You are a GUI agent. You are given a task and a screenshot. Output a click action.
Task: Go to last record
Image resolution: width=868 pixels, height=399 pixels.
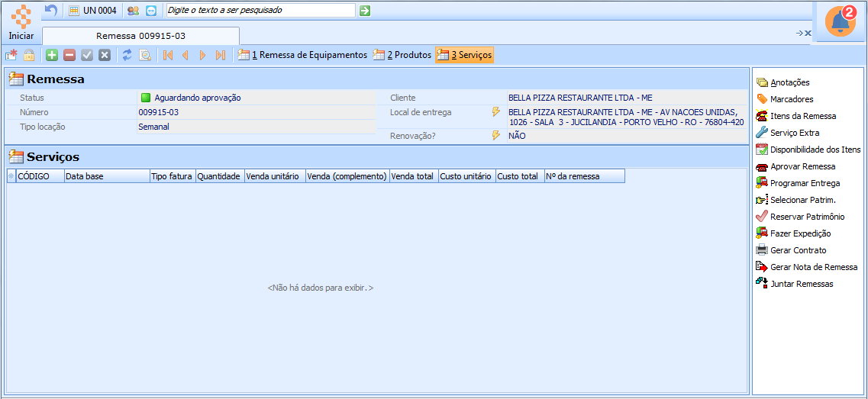point(221,55)
